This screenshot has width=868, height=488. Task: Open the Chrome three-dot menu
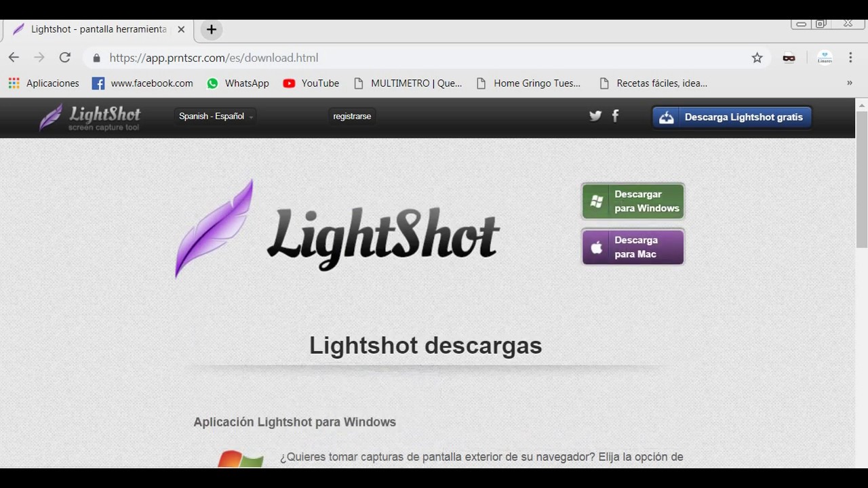pos(850,58)
